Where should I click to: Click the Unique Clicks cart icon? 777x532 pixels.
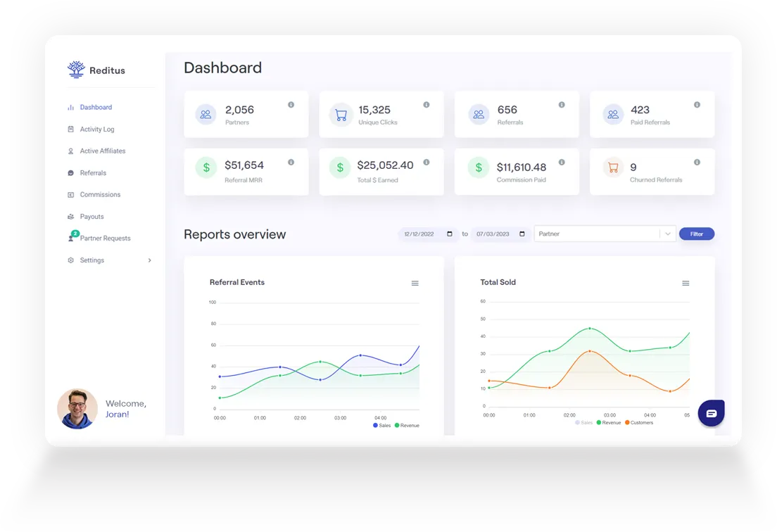point(341,115)
